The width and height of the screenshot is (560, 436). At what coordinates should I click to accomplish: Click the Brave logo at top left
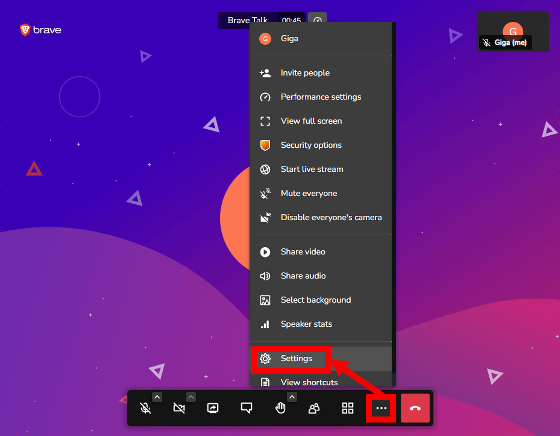tap(40, 30)
